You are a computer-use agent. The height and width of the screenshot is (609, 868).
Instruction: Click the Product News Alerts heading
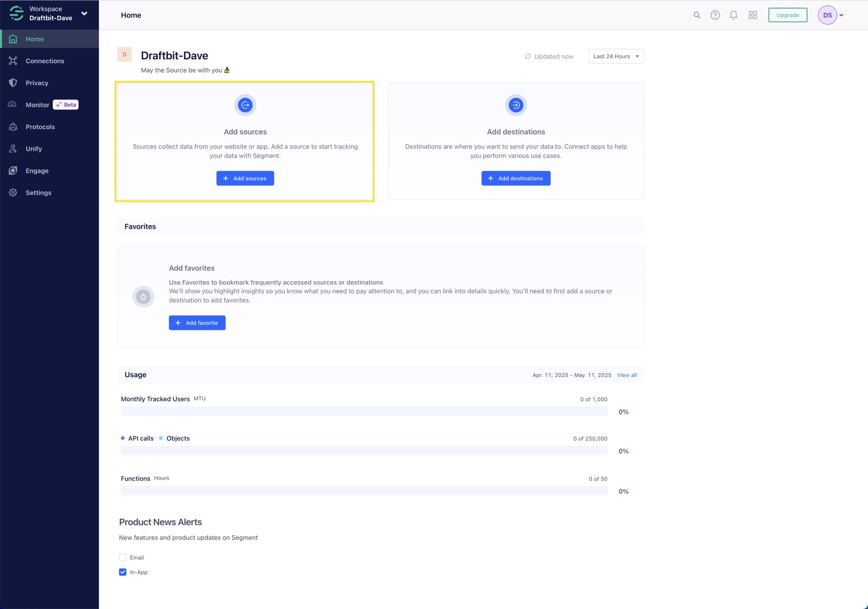point(160,522)
